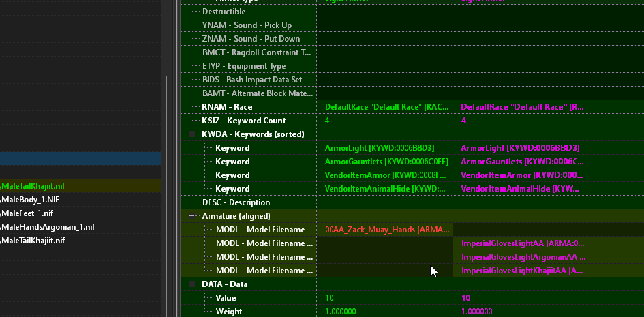This screenshot has height=317, width=644.
Task: Click the magenta Weight 1.000000 cell
Action: click(521, 312)
